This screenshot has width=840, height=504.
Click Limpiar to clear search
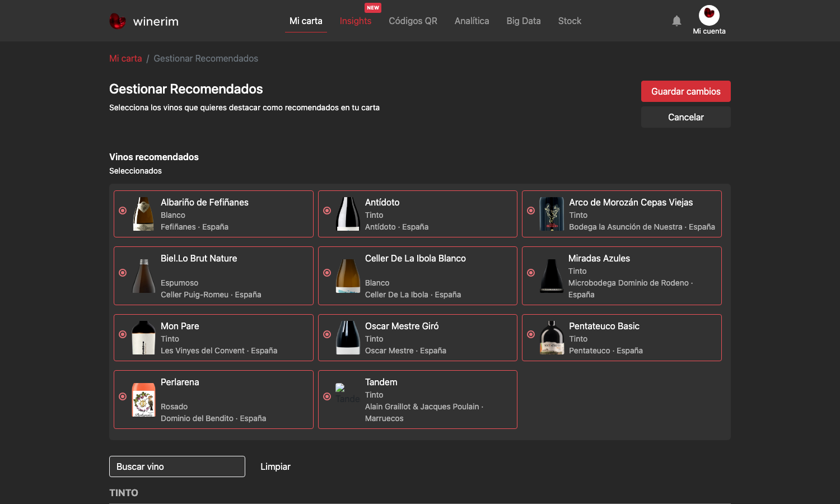tap(276, 466)
